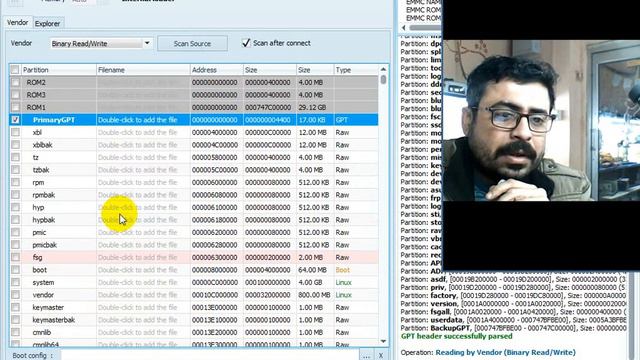
Task: Click the Boot config browse (...) button
Action: point(366,356)
